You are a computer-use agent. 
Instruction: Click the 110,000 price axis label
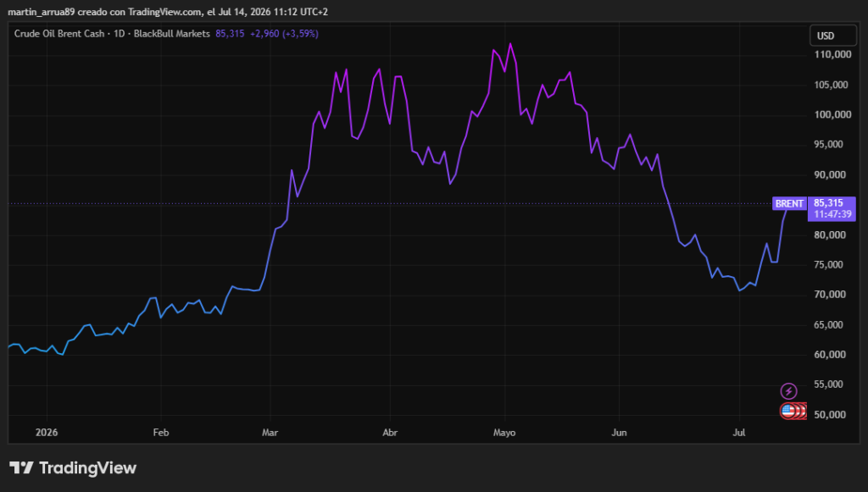click(832, 54)
